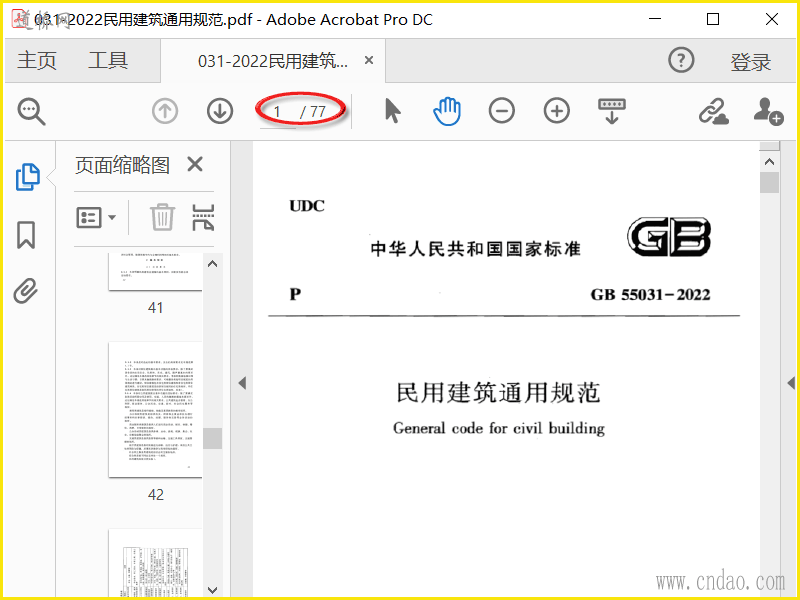
Task: Open the help question mark
Action: click(x=681, y=60)
